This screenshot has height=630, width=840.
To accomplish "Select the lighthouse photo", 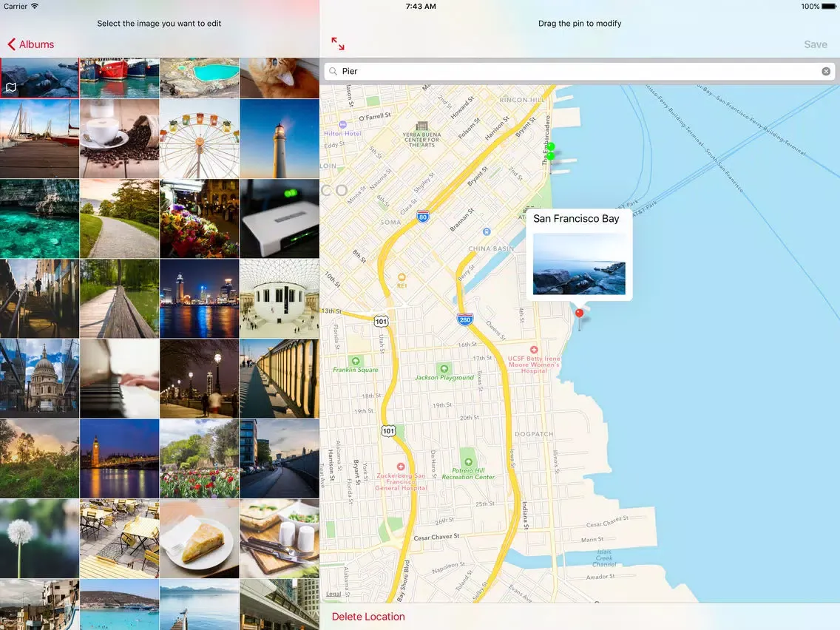I will click(280, 139).
